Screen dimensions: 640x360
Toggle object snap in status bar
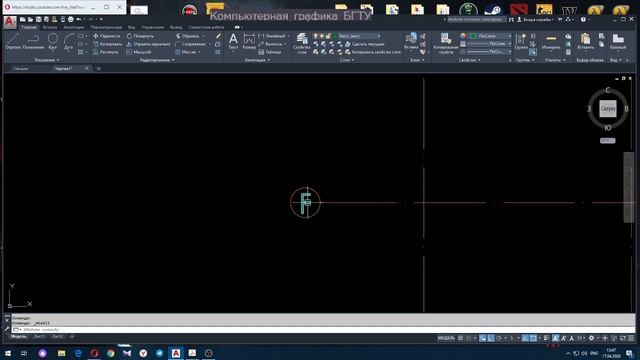(x=533, y=338)
